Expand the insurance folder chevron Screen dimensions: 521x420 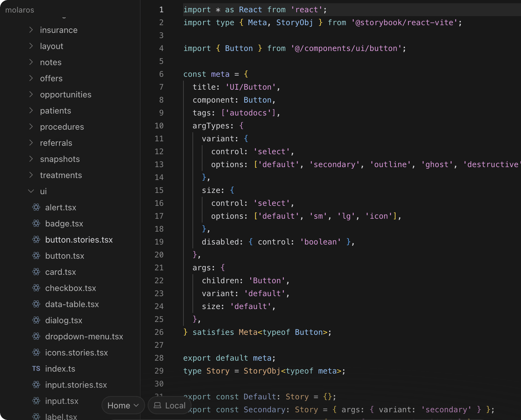31,30
